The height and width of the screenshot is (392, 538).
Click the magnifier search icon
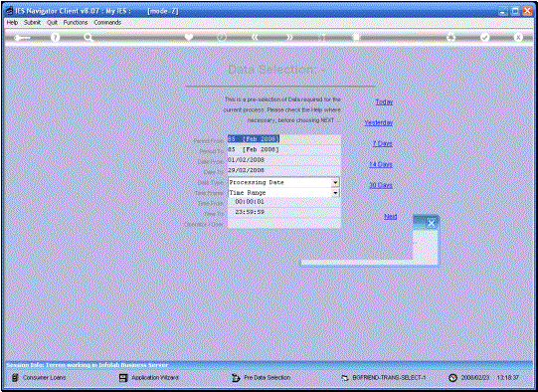[x=89, y=38]
